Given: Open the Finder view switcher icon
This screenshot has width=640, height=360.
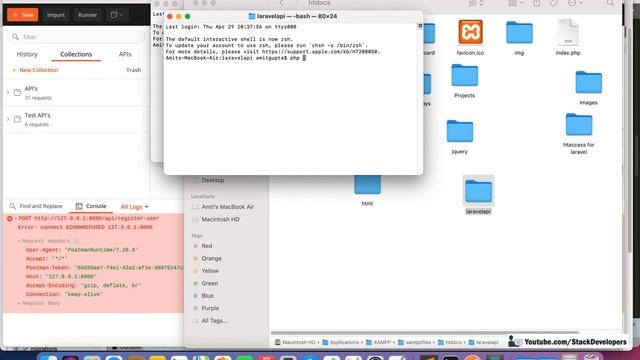Looking at the screenshot, I should [x=476, y=3].
